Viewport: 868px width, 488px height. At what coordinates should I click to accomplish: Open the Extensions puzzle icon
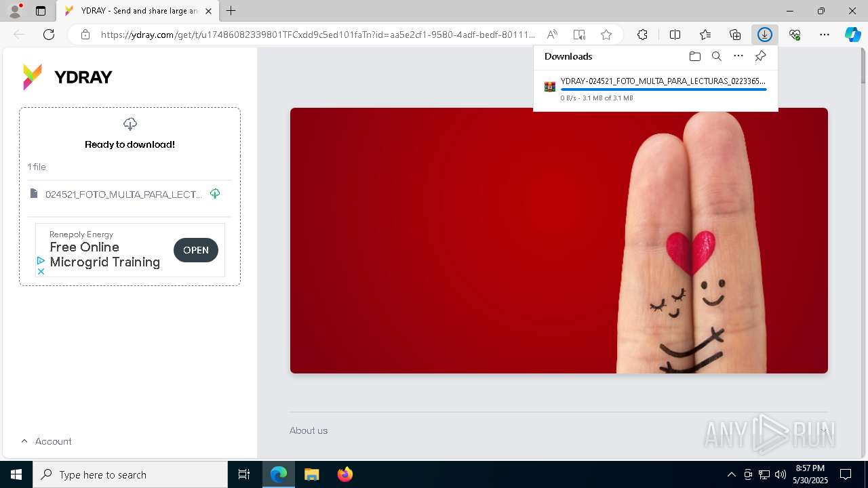tap(642, 35)
